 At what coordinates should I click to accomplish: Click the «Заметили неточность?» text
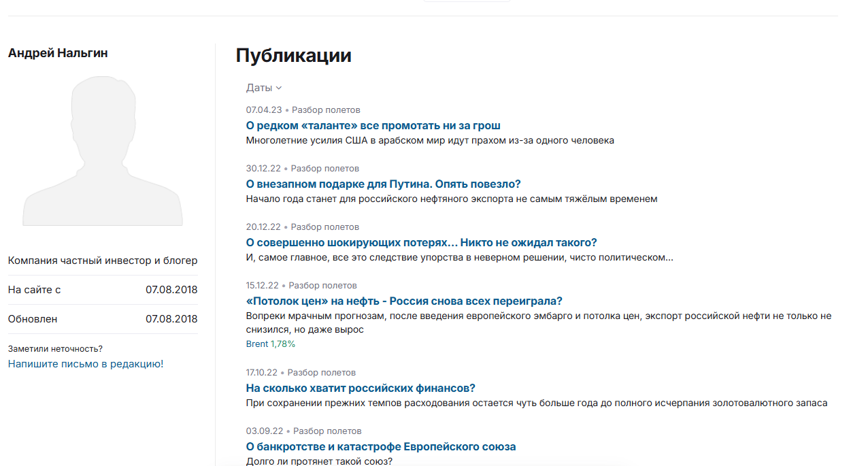tap(55, 349)
